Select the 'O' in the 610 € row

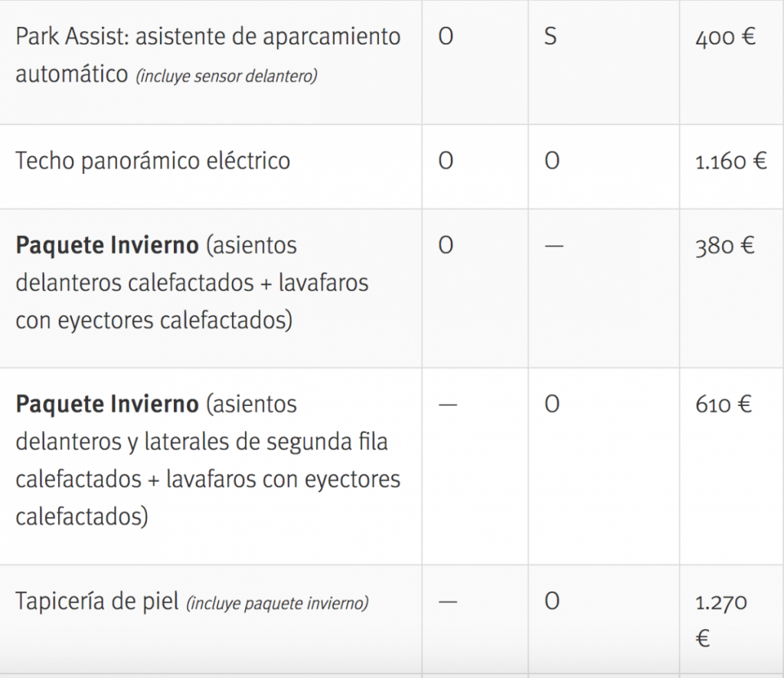point(551,405)
